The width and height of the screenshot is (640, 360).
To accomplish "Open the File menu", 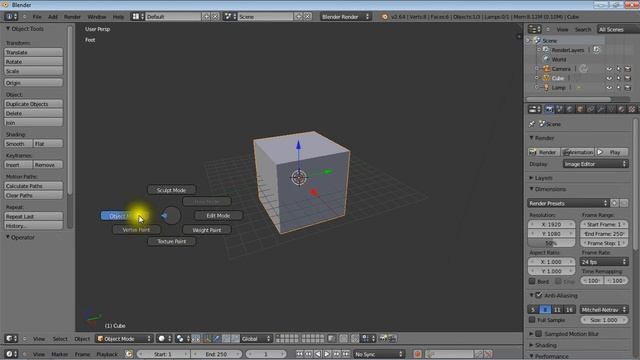I will click(x=37, y=17).
